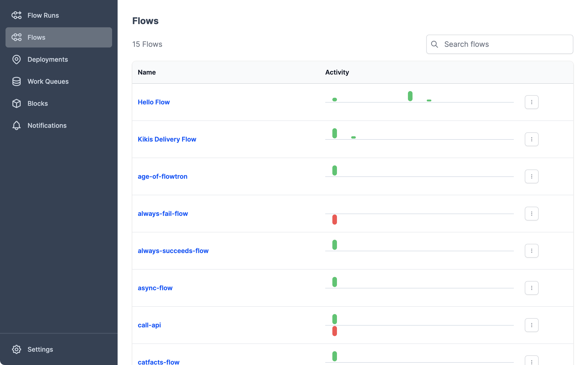The width and height of the screenshot is (588, 365).
Task: Click the Activity column header
Action: (x=337, y=72)
